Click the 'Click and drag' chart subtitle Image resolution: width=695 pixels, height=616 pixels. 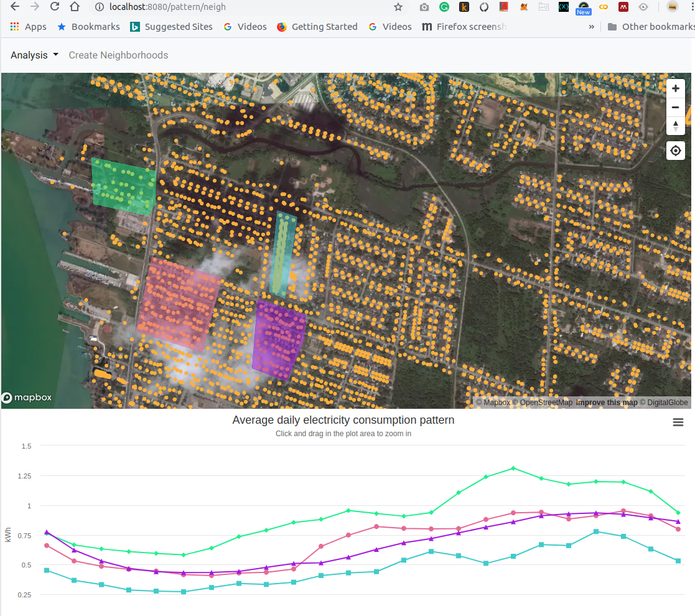tap(343, 434)
